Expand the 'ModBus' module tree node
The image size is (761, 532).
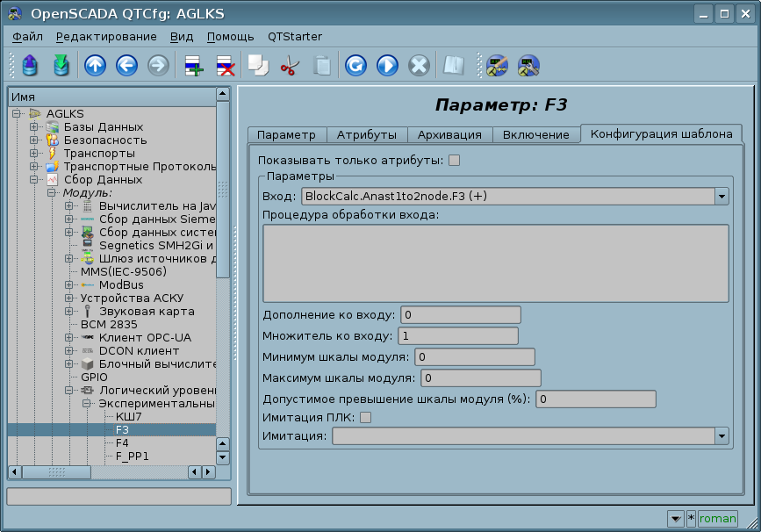tap(68, 285)
